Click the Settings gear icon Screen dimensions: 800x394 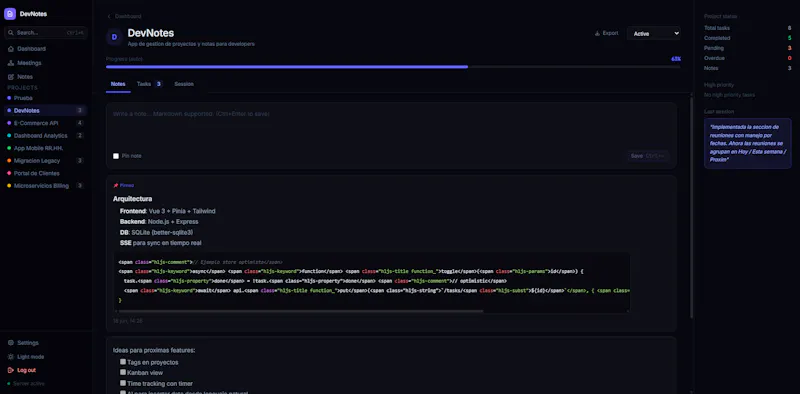point(11,343)
